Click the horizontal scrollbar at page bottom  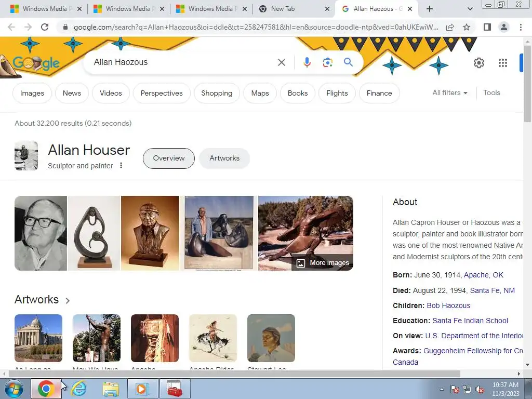click(234, 374)
